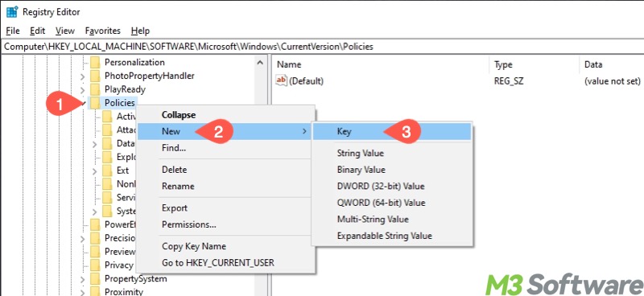Select the Policies key in tree
Image resolution: width=644 pixels, height=296 pixels.
[x=119, y=103]
